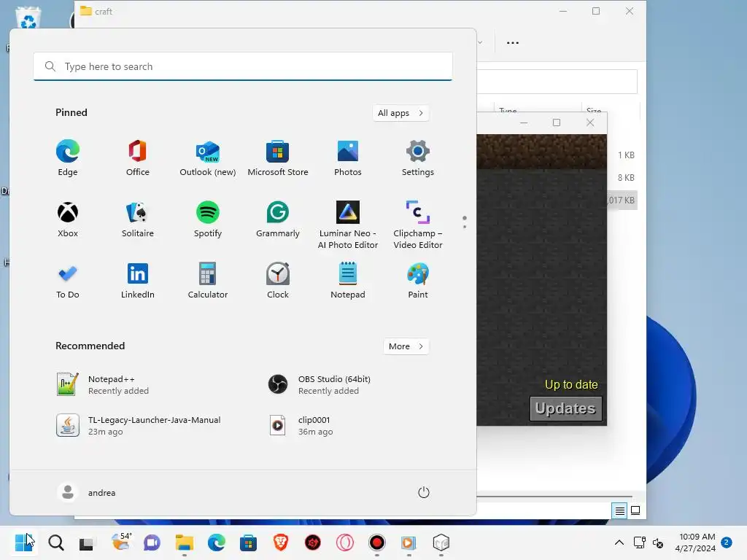Viewport: 747px width, 560px height.
Task: Open Clipchamp Video Editor
Action: 418,225
